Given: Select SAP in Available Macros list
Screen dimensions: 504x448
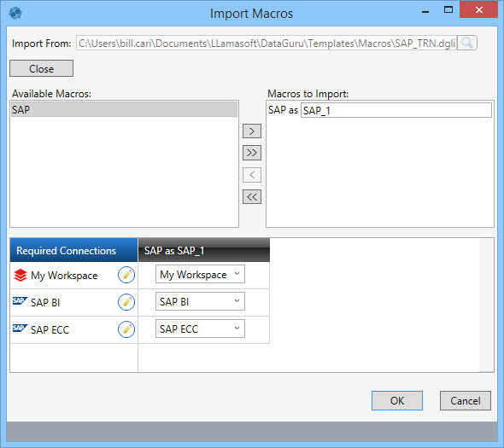Looking at the screenshot, I should click(124, 109).
